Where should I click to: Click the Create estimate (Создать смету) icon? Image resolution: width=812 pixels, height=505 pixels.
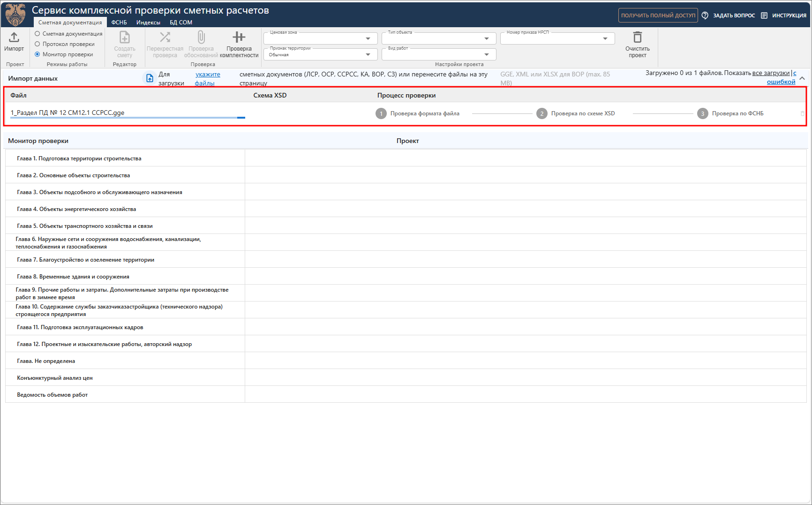point(125,38)
